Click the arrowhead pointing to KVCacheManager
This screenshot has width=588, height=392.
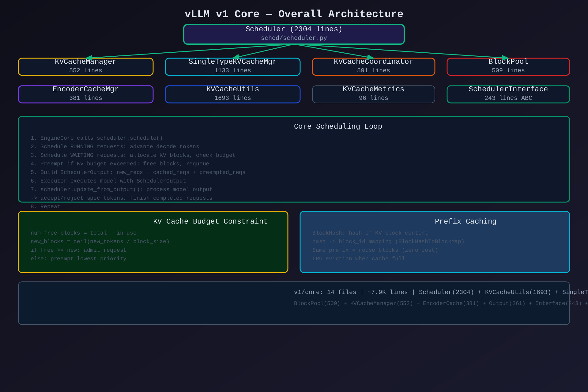click(89, 58)
